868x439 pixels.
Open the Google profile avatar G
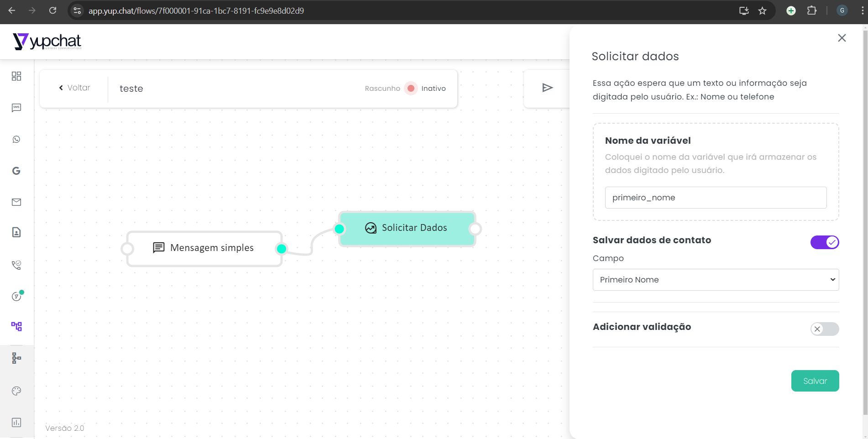coord(842,10)
